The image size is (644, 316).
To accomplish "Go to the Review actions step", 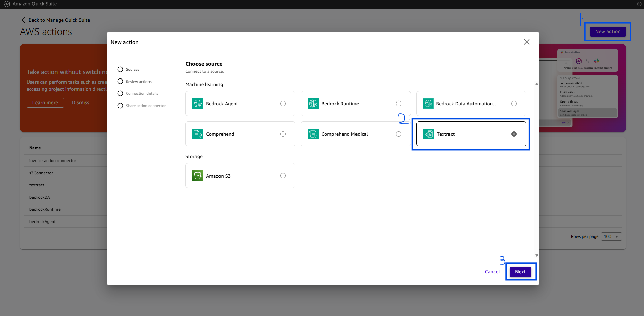I will [135, 82].
